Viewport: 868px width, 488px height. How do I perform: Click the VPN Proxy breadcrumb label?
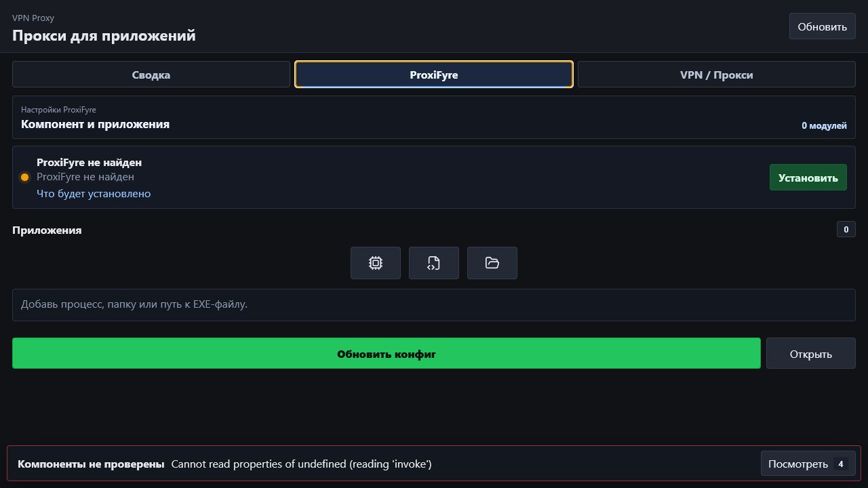click(33, 18)
